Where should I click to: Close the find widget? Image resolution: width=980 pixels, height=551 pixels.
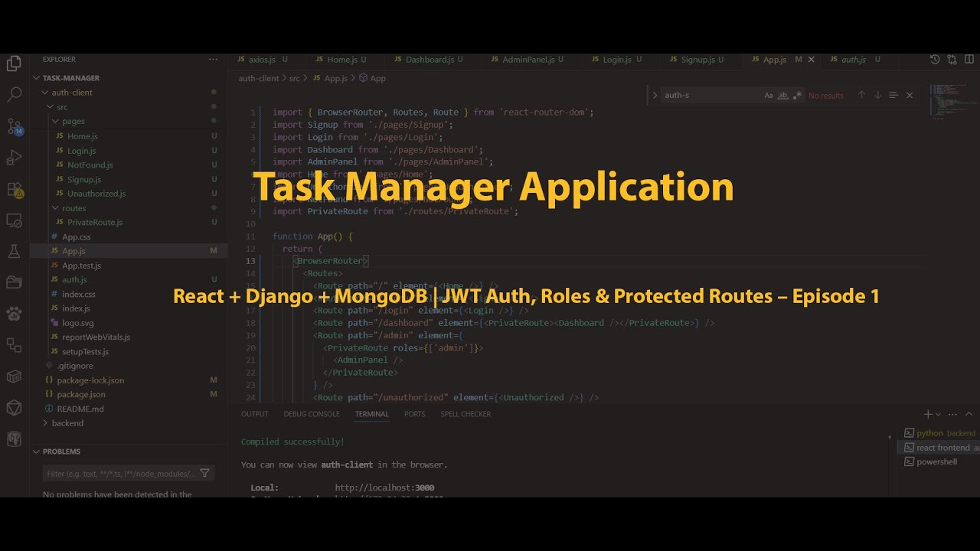pyautogui.click(x=910, y=96)
